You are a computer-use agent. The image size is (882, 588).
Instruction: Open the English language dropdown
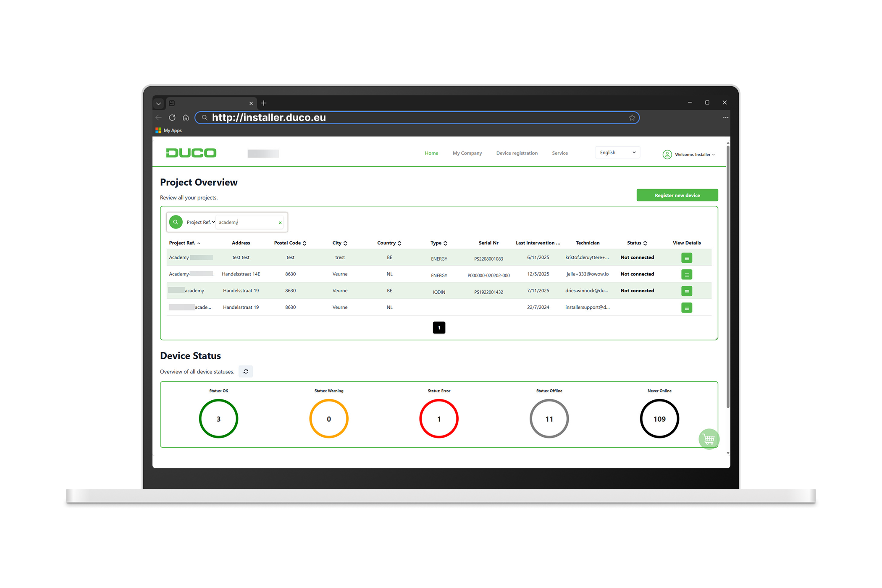[617, 152]
